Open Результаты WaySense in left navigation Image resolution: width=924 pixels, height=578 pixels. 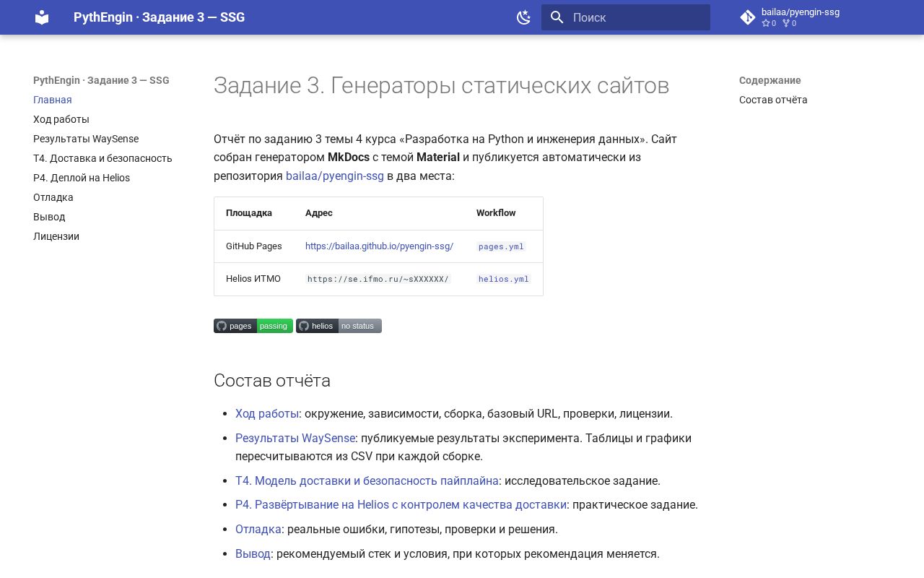pos(86,139)
